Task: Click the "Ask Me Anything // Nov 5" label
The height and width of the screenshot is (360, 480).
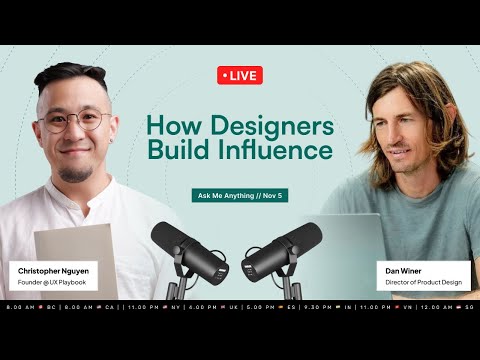Action: [x=240, y=195]
